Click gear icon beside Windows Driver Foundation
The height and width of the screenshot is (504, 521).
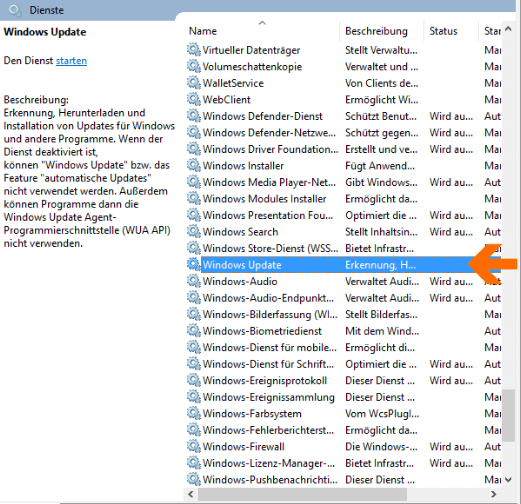193,149
